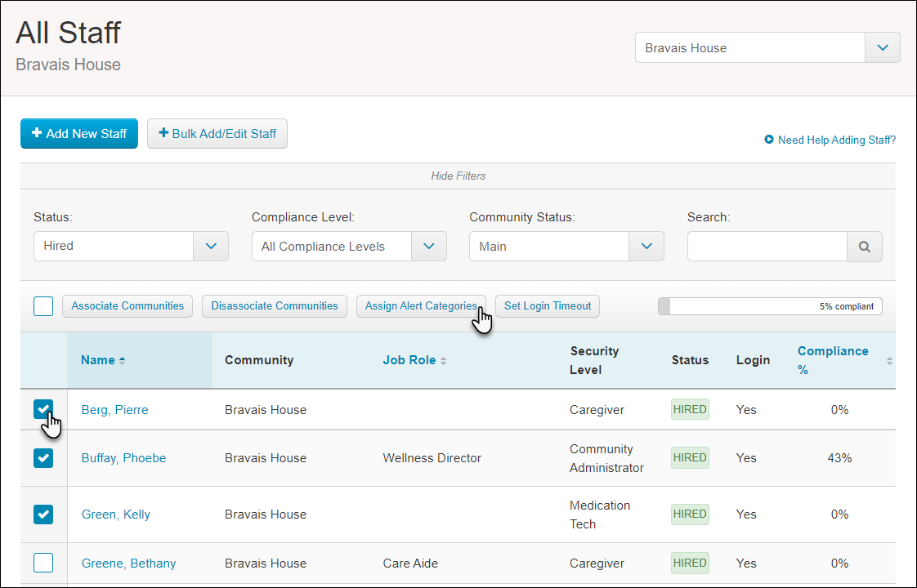Click the Name column sort arrows
This screenshot has height=588, width=917.
123,361
